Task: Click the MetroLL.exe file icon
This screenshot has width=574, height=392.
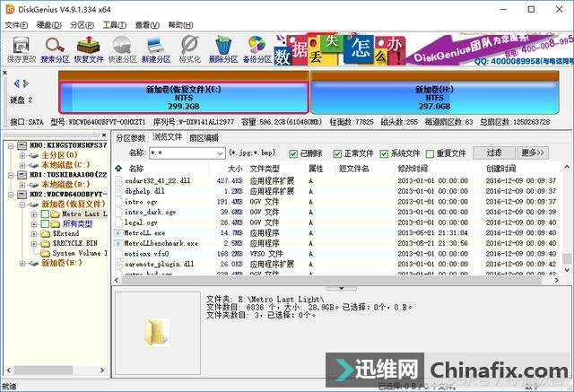Action: point(118,233)
